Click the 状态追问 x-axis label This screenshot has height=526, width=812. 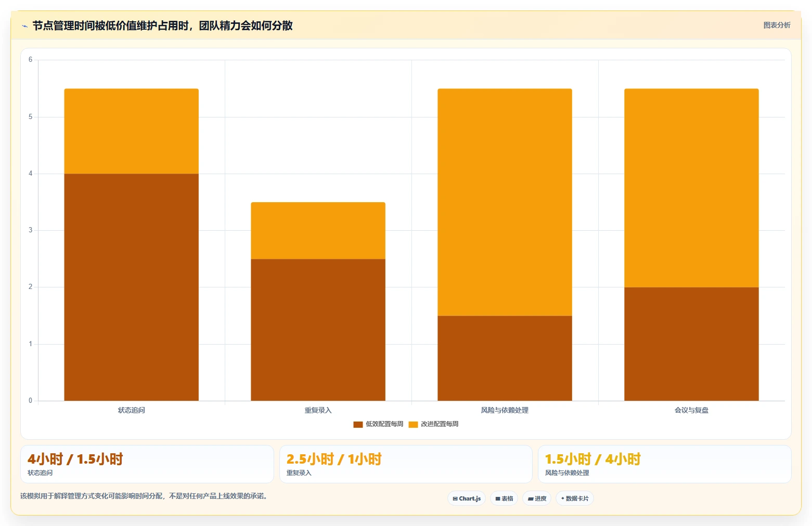(131, 410)
